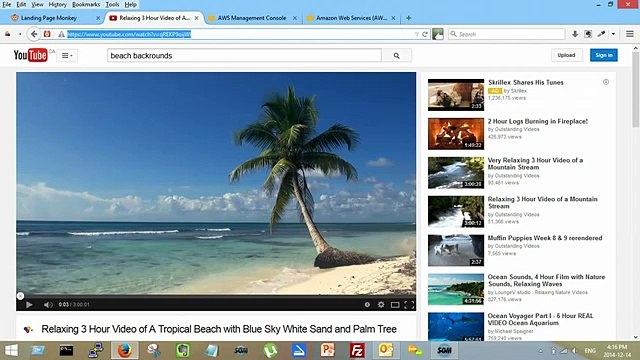The width and height of the screenshot is (640, 360).
Task: Open Command Prompt from the taskbar
Action: point(66,351)
